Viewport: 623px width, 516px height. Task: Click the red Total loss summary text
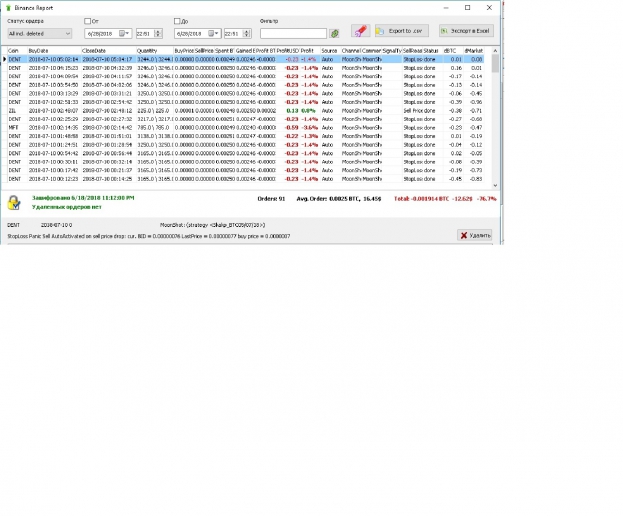pyautogui.click(x=445, y=199)
